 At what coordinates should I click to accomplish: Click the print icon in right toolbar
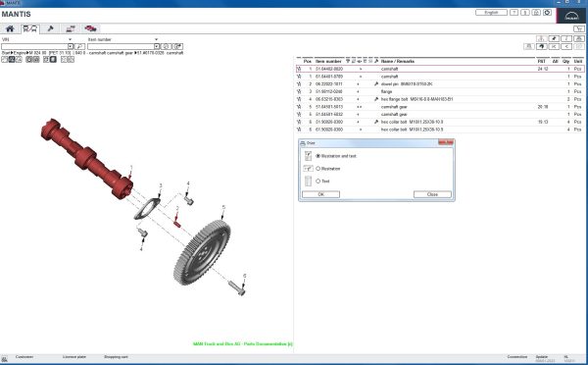point(579,38)
